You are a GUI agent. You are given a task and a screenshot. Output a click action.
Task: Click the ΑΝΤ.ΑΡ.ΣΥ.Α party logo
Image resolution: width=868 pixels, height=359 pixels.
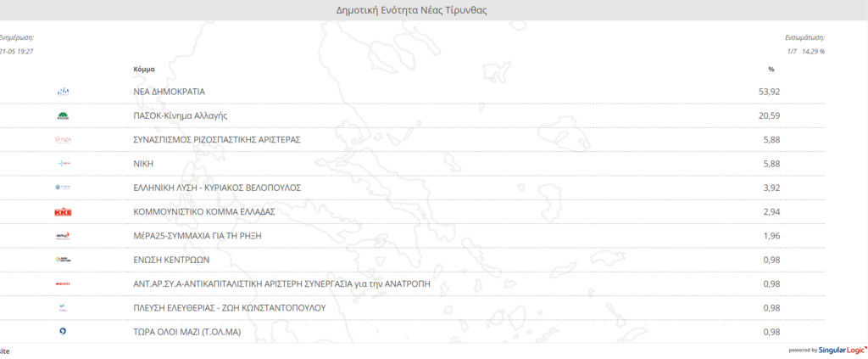[x=63, y=283]
